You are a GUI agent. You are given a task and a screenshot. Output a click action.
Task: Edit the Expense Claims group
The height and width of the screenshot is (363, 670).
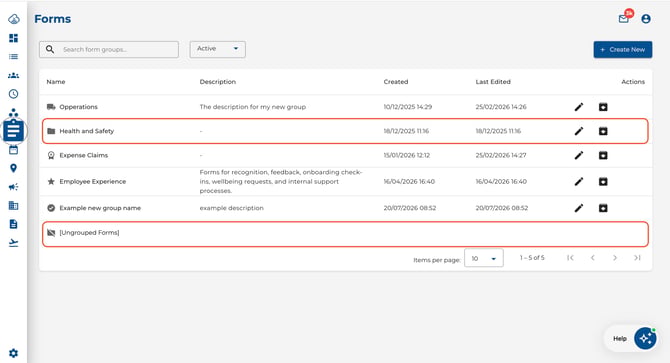pos(579,155)
